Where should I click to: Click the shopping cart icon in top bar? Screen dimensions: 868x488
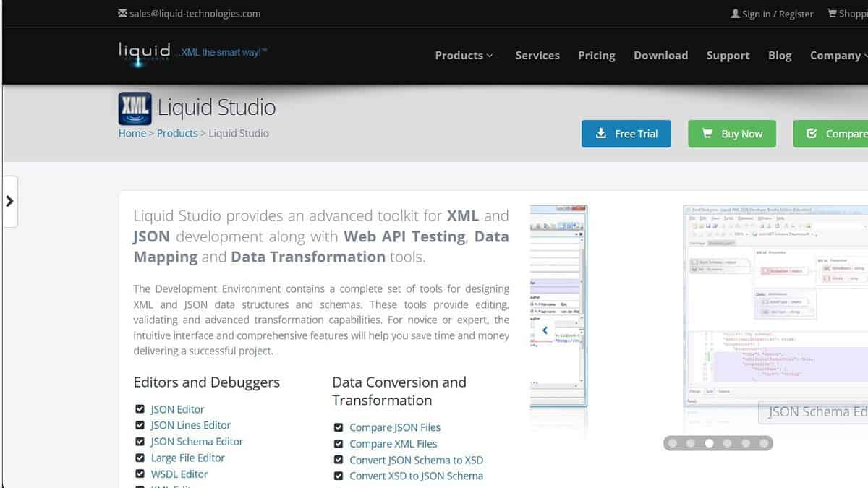coord(832,13)
